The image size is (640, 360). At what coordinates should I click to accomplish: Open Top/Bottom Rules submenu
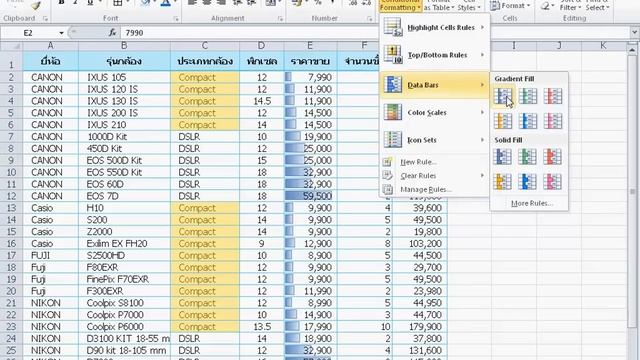click(x=434, y=55)
